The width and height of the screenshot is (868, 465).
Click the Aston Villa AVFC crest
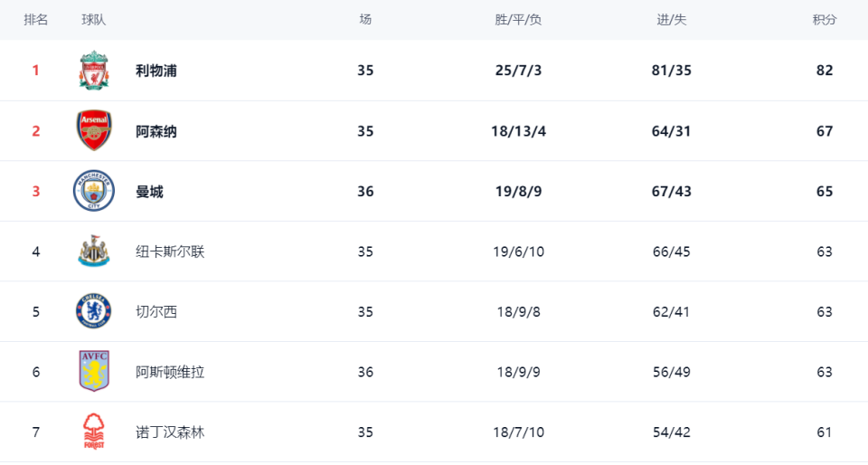tap(93, 372)
